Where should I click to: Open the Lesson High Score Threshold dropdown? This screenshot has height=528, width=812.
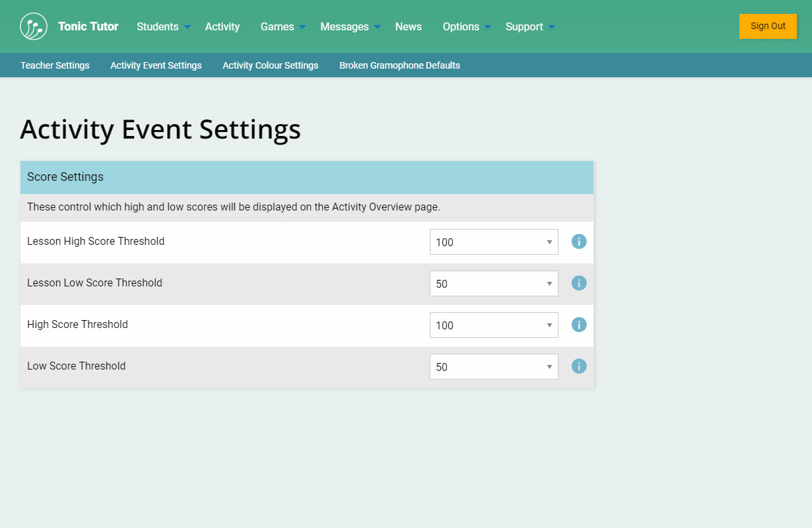coord(494,242)
